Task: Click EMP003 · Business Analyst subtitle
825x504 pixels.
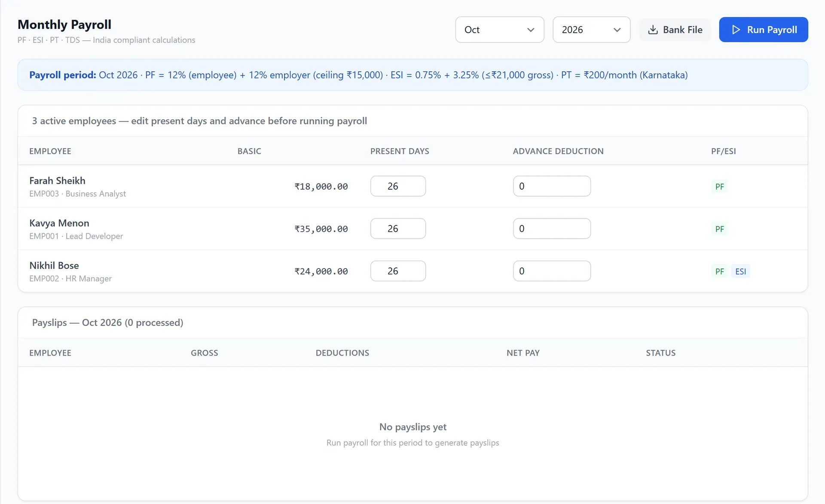Action: [77, 194]
